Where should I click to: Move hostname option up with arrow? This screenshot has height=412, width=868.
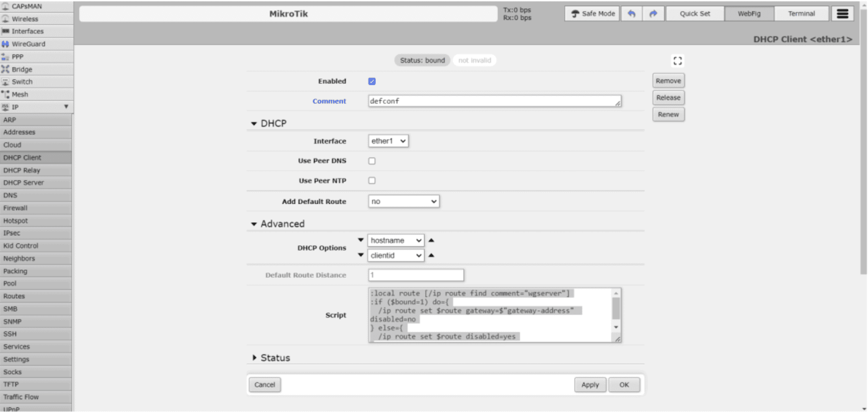pyautogui.click(x=431, y=240)
